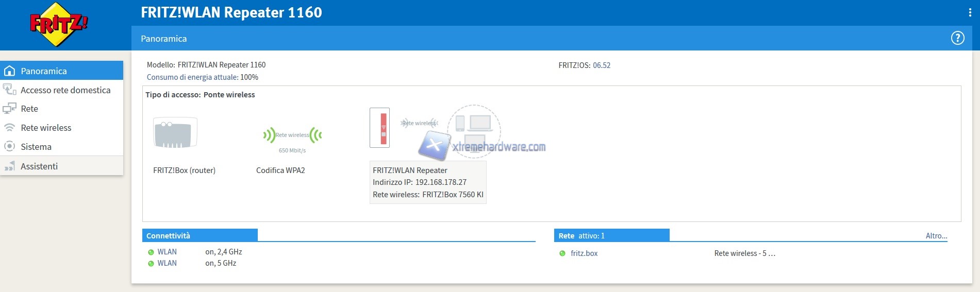Click the house icon beside Panoramica
This screenshot has height=292, width=980.
[x=9, y=71]
